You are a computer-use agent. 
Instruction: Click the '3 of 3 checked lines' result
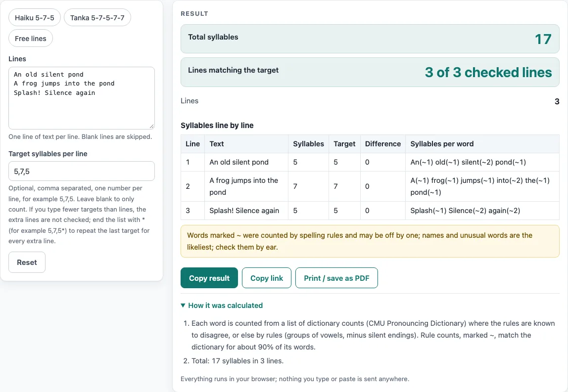pos(488,72)
